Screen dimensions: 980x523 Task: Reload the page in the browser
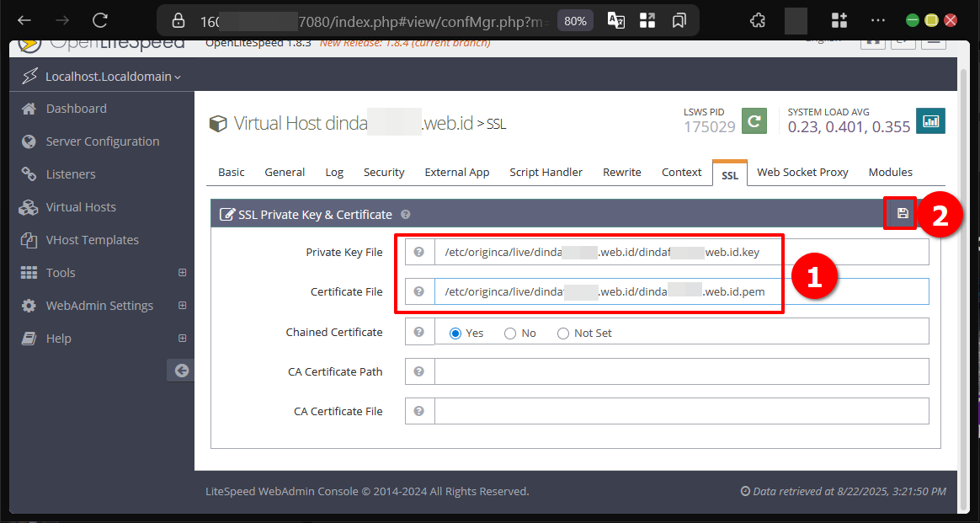[x=100, y=20]
